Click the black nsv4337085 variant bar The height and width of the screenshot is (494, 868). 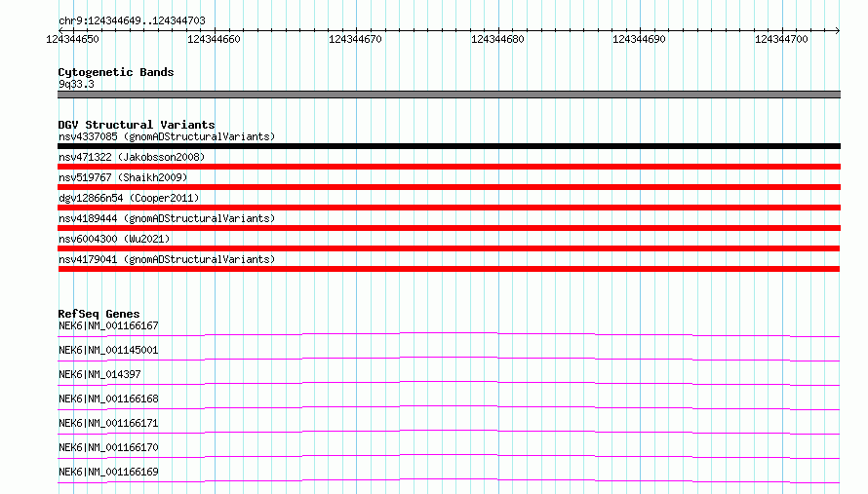click(449, 146)
